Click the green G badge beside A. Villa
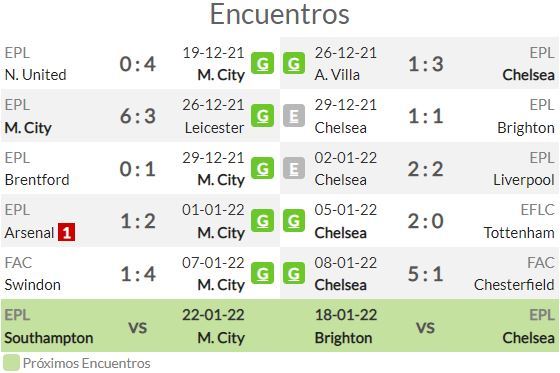The image size is (560, 373). click(x=294, y=63)
